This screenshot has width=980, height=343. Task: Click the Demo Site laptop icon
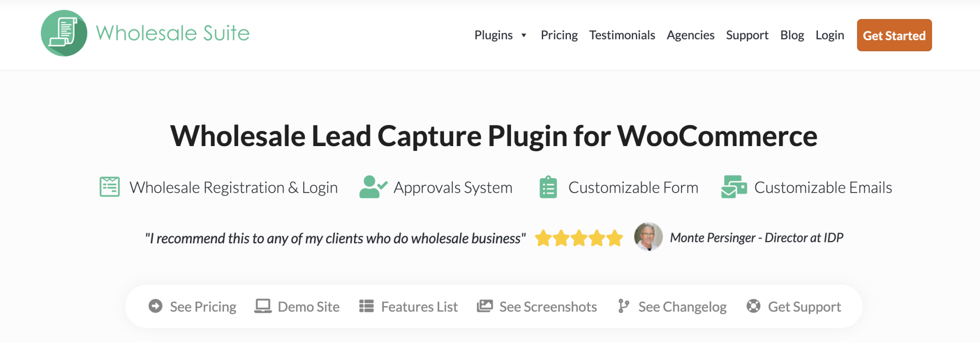pyautogui.click(x=263, y=306)
